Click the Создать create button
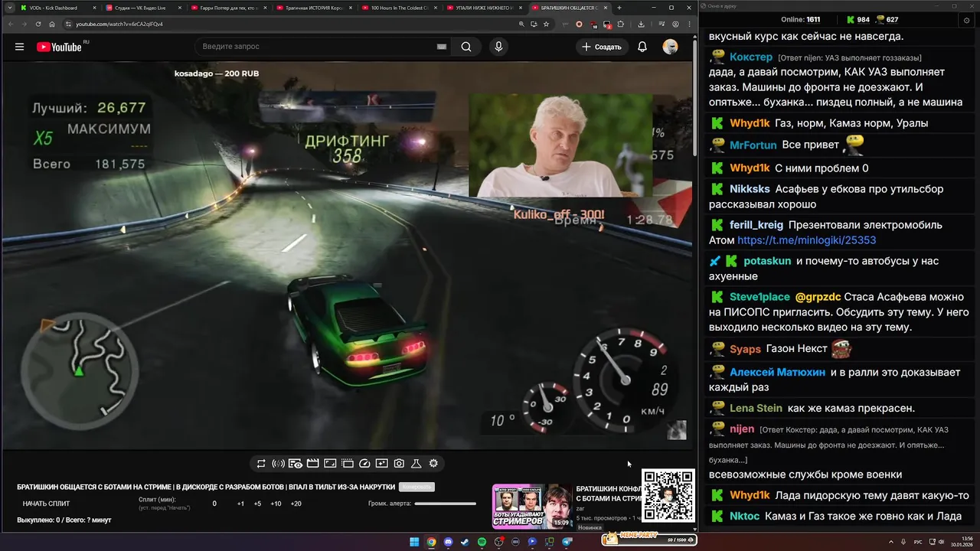The height and width of the screenshot is (551, 980). tap(602, 47)
